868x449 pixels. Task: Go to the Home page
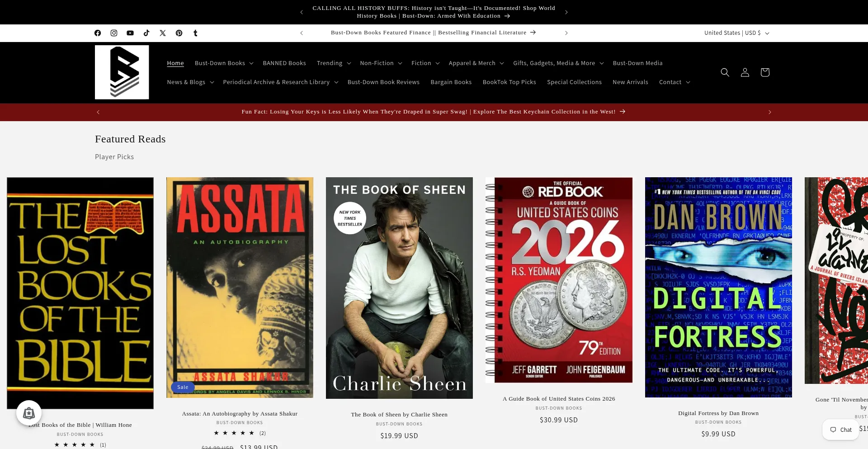[x=175, y=63]
